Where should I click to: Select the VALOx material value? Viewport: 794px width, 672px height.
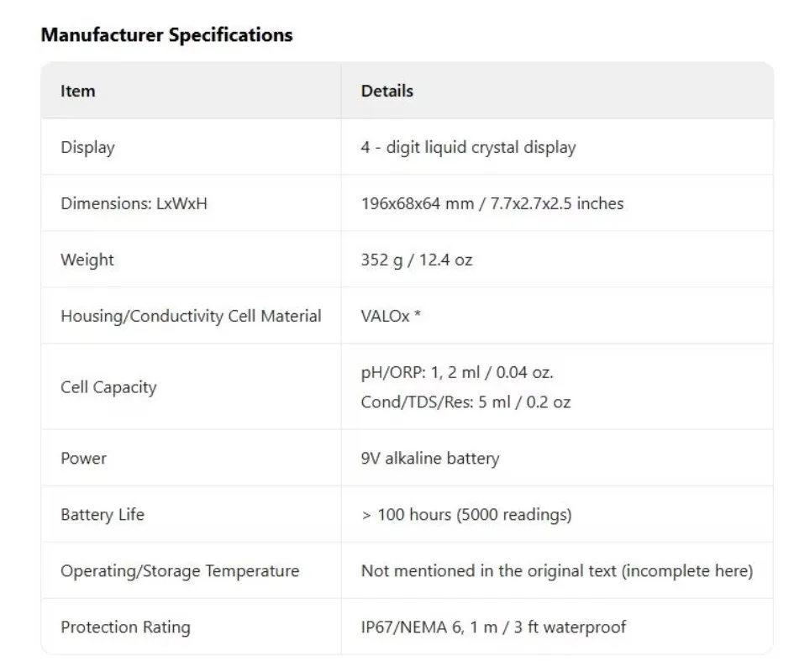coord(391,316)
